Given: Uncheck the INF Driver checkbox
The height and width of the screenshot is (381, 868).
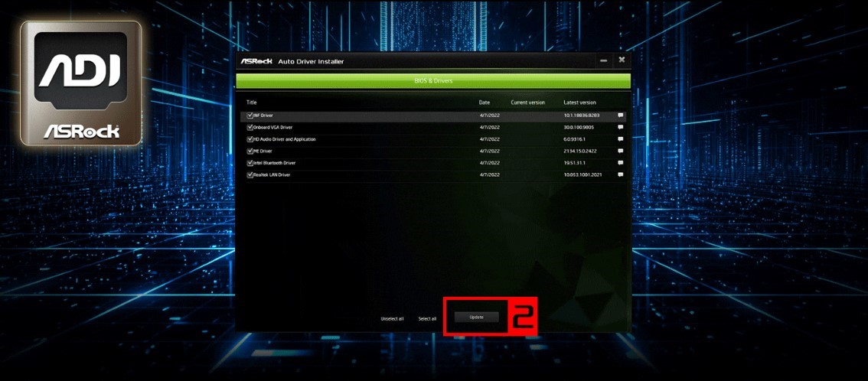Looking at the screenshot, I should click(x=250, y=116).
